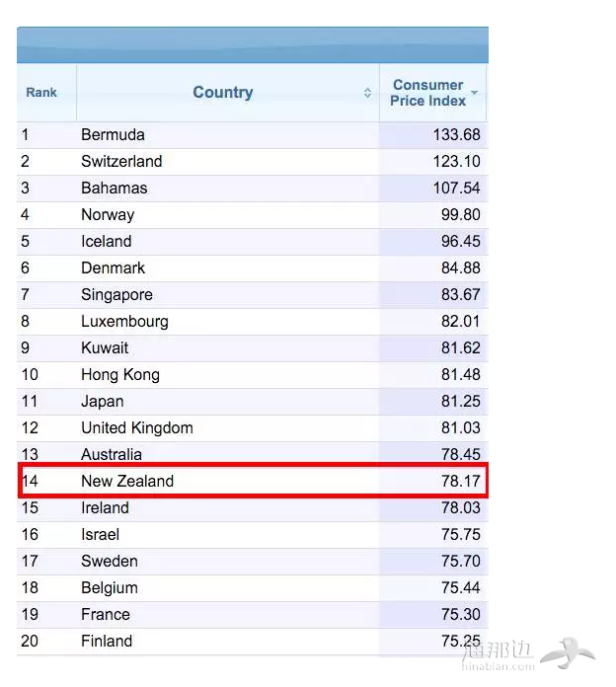
Task: Click the Sweden country name
Action: (x=110, y=562)
